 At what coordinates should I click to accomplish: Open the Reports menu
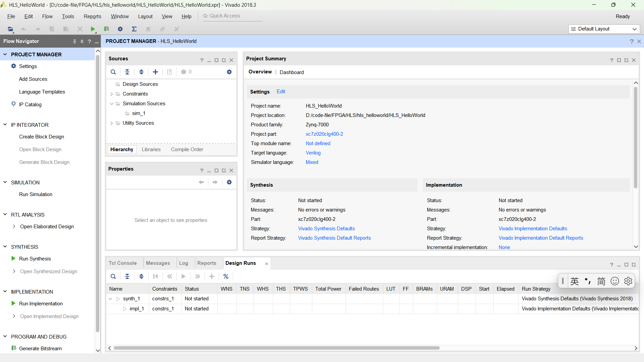click(92, 16)
